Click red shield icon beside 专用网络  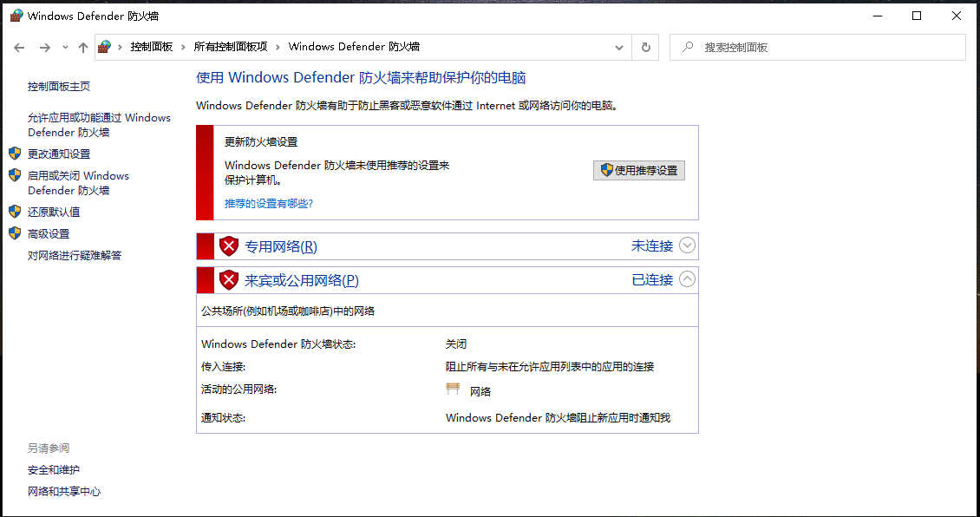tap(229, 246)
